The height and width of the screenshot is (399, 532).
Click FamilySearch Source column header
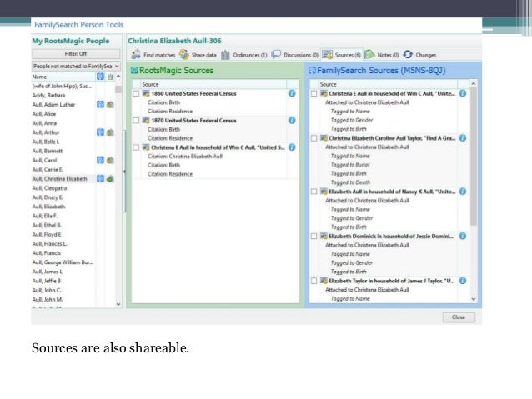point(388,84)
